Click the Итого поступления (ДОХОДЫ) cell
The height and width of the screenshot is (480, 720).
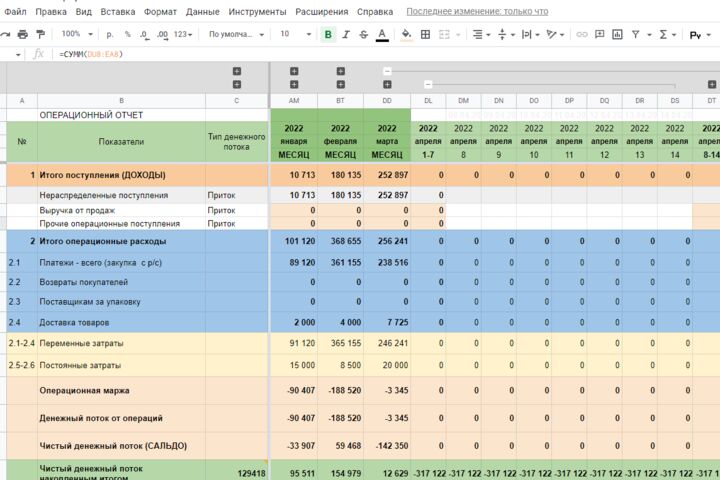[121, 175]
